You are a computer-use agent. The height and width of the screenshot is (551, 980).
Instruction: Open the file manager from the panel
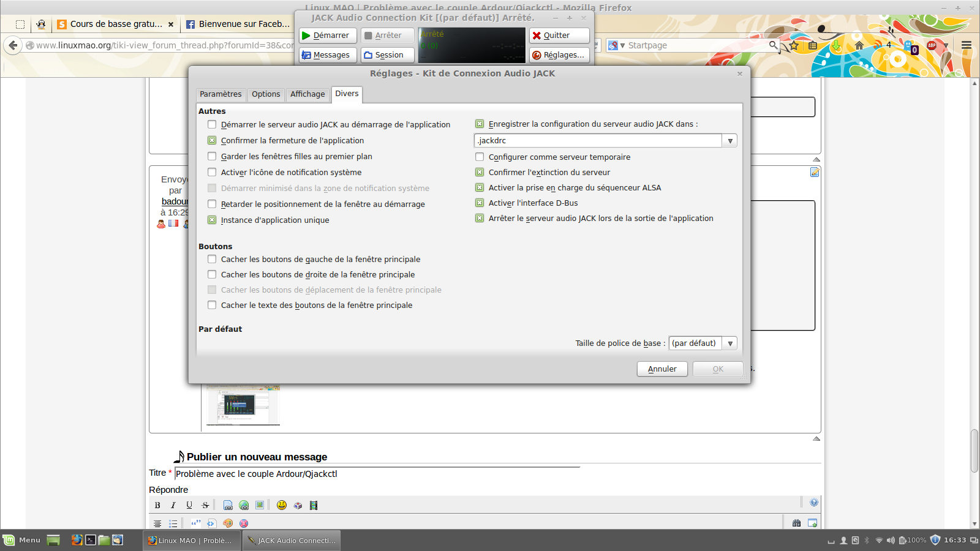tap(104, 540)
